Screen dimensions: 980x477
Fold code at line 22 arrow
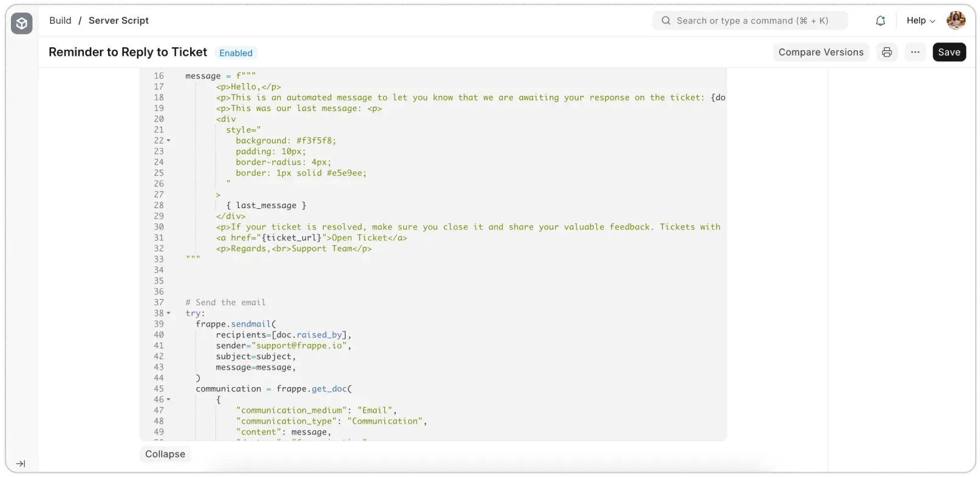coord(169,141)
